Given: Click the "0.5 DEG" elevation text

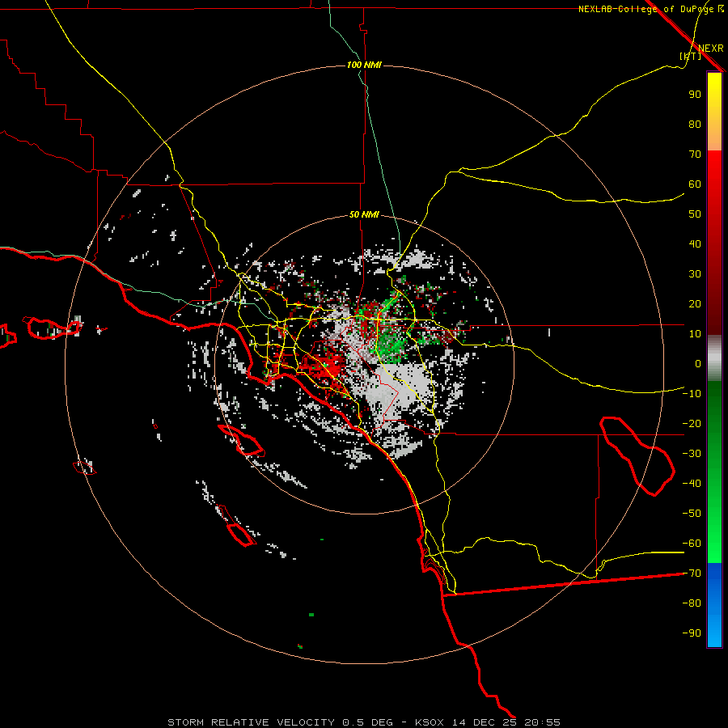Looking at the screenshot, I should 368,722.
